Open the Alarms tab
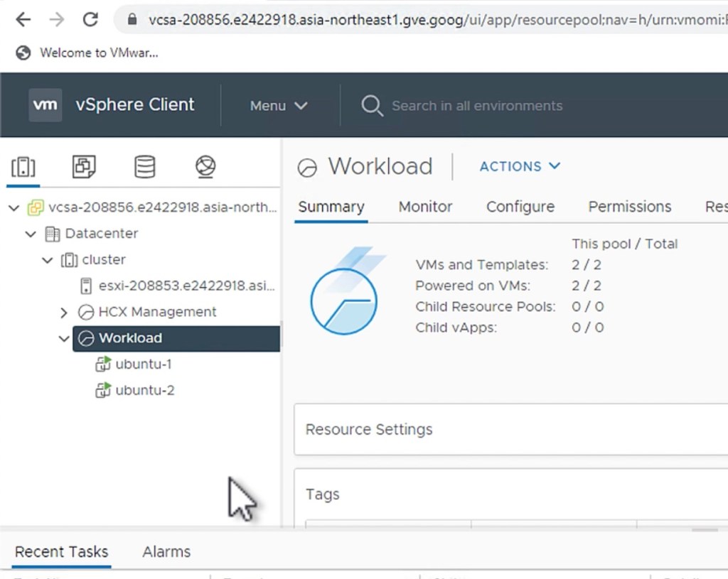The image size is (728, 579). (166, 551)
